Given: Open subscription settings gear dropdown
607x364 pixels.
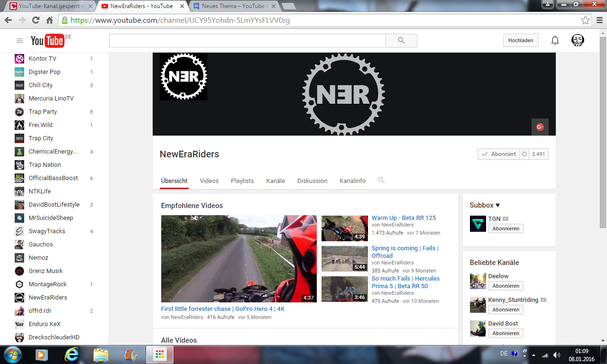Looking at the screenshot, I should [524, 154].
